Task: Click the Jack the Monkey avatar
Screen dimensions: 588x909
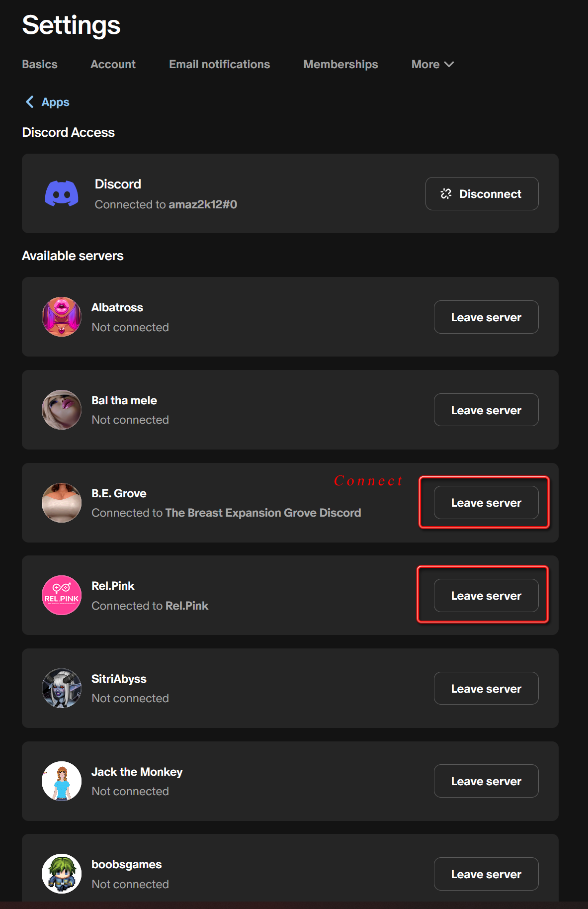Action: coord(62,781)
